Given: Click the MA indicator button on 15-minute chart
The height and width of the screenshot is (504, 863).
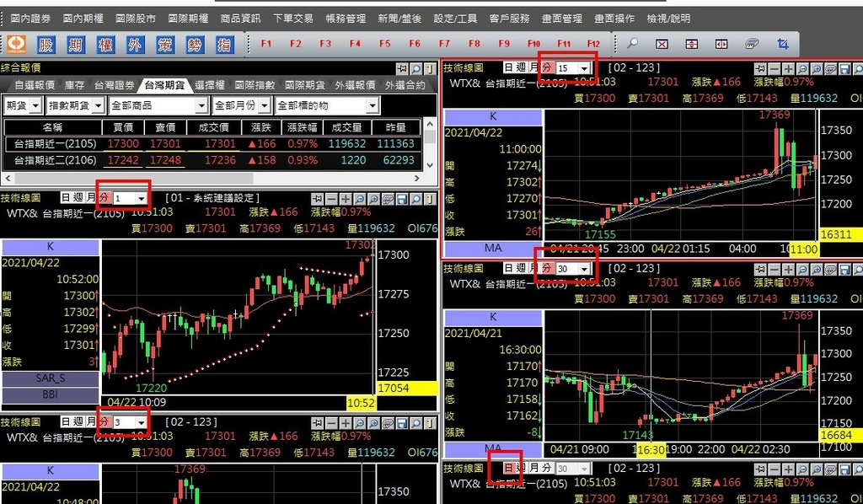Looking at the screenshot, I should point(493,248).
